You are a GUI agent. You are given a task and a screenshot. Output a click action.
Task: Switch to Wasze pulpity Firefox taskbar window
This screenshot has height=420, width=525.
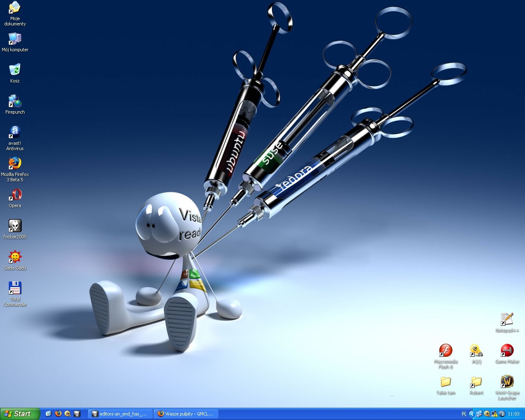pos(186,414)
